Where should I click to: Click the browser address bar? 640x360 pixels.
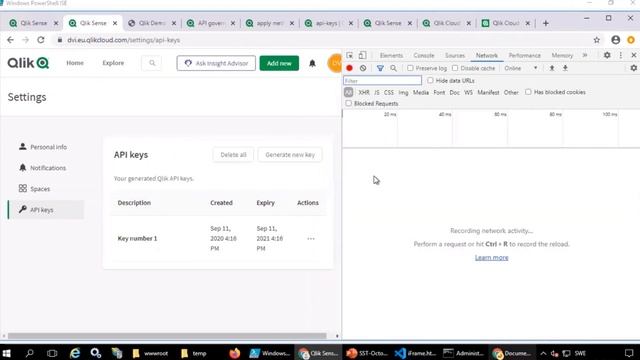tap(322, 40)
